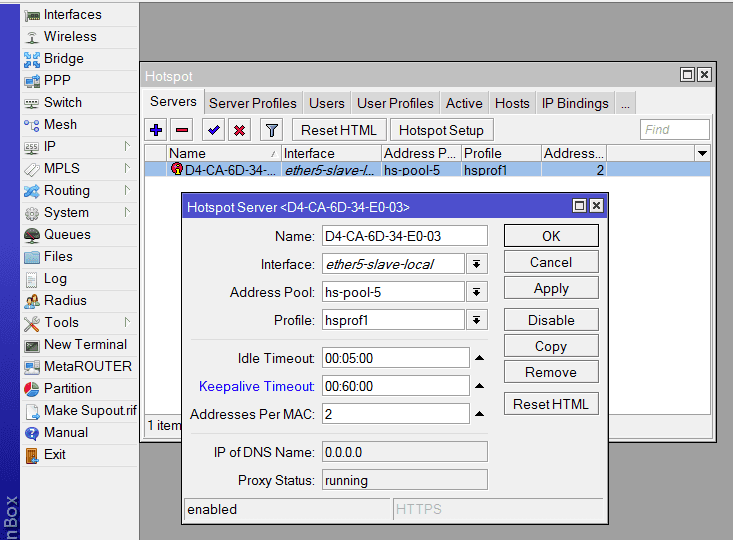
Task: Open Wireless from the sidebar
Action: point(70,36)
